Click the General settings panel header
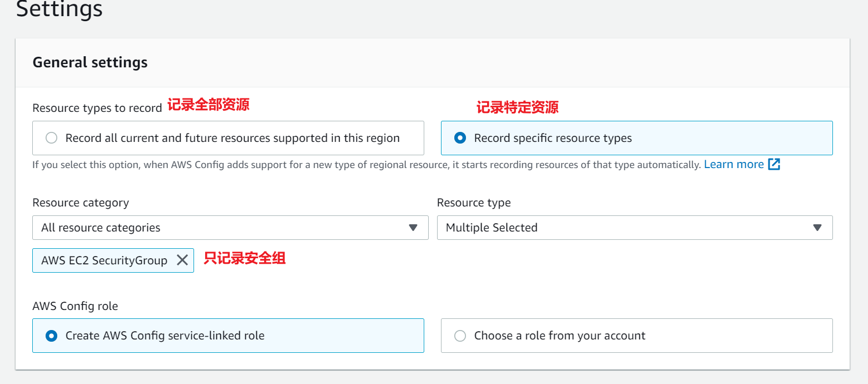This screenshot has height=384, width=868. point(90,62)
